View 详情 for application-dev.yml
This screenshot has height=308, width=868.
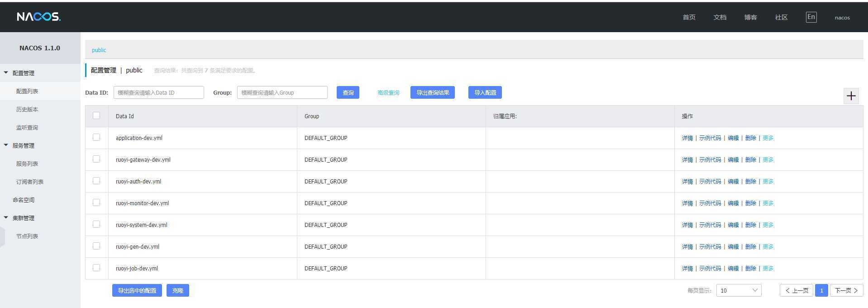(x=687, y=138)
